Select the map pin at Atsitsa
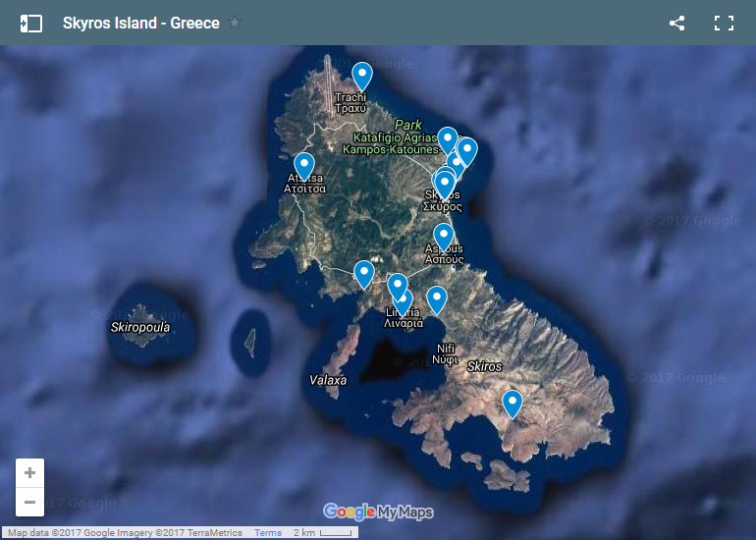 [x=304, y=167]
